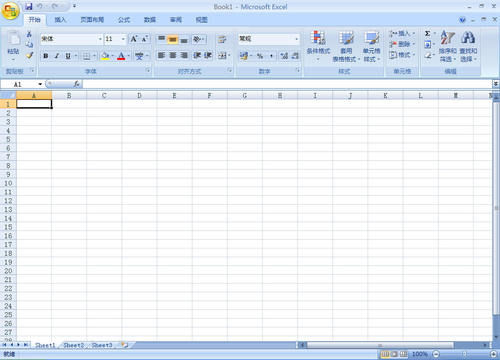The image size is (500, 360).
Task: Insert a new worksheet tab icon
Action: pos(125,345)
